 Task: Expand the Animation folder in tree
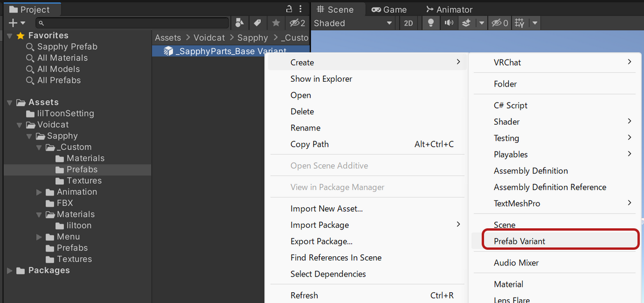tap(39, 192)
